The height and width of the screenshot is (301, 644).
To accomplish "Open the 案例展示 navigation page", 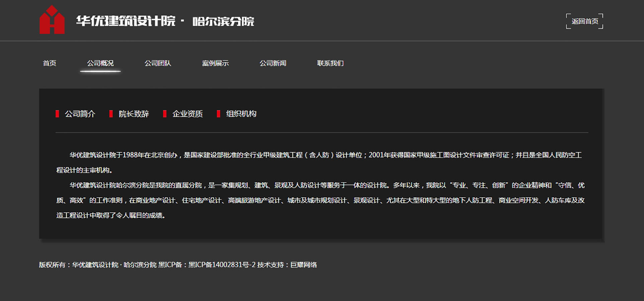I will (x=215, y=63).
